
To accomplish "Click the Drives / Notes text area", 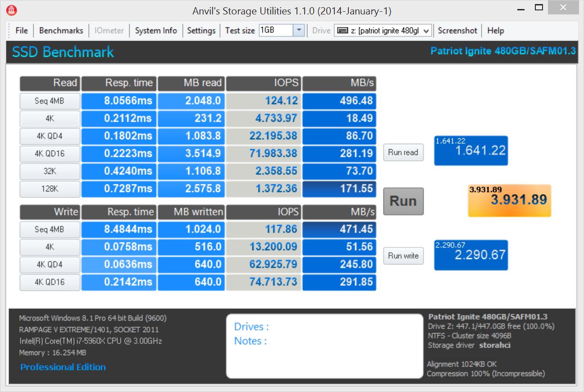I will pos(324,346).
